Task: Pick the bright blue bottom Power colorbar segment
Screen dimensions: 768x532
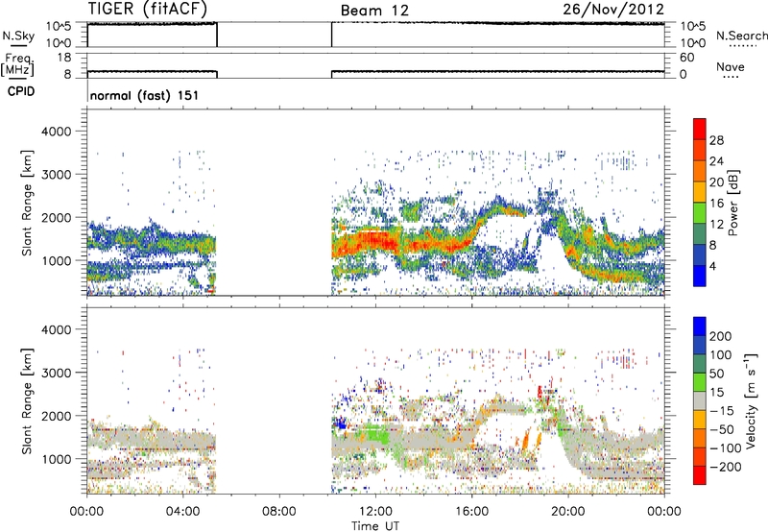Action: [700, 276]
